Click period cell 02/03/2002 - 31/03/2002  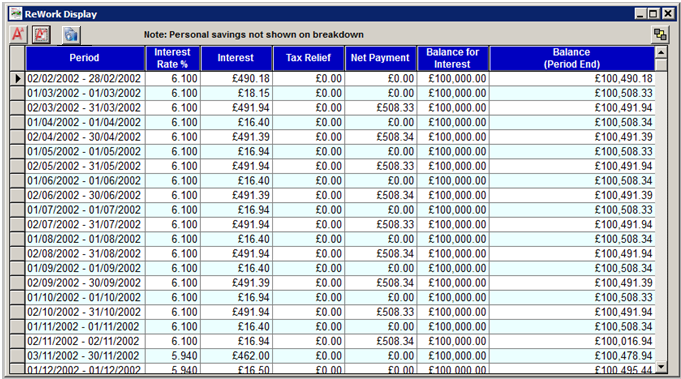85,108
